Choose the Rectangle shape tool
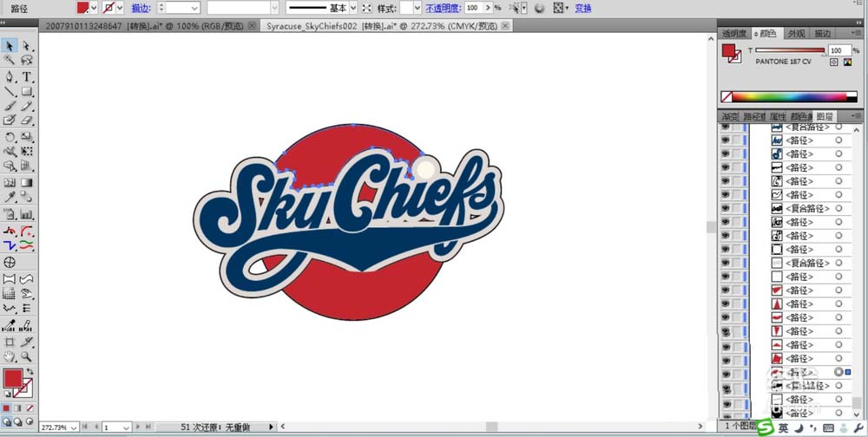This screenshot has width=868, height=437. click(x=27, y=92)
